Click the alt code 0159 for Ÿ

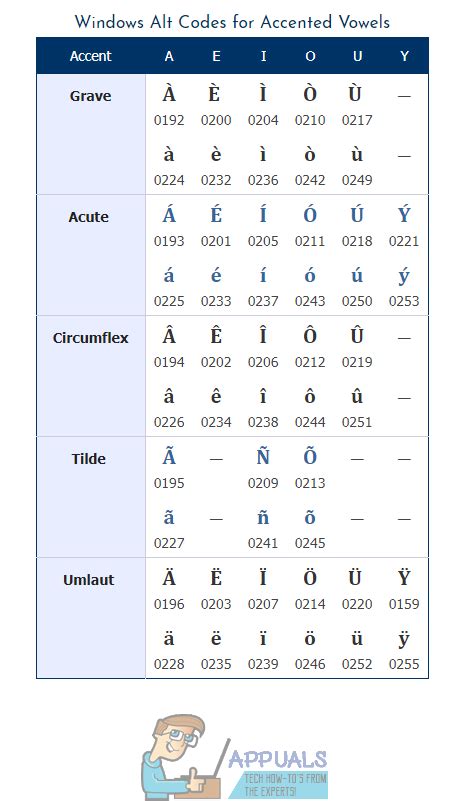point(404,604)
